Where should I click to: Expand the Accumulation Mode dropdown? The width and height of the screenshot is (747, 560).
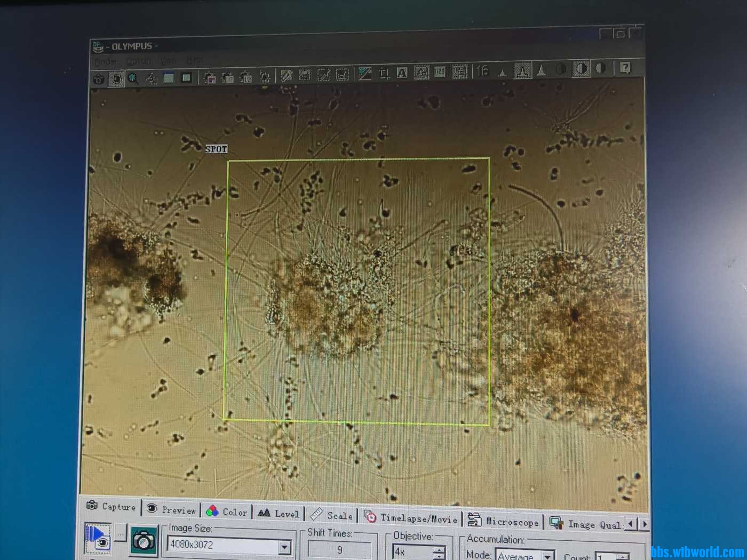(547, 556)
